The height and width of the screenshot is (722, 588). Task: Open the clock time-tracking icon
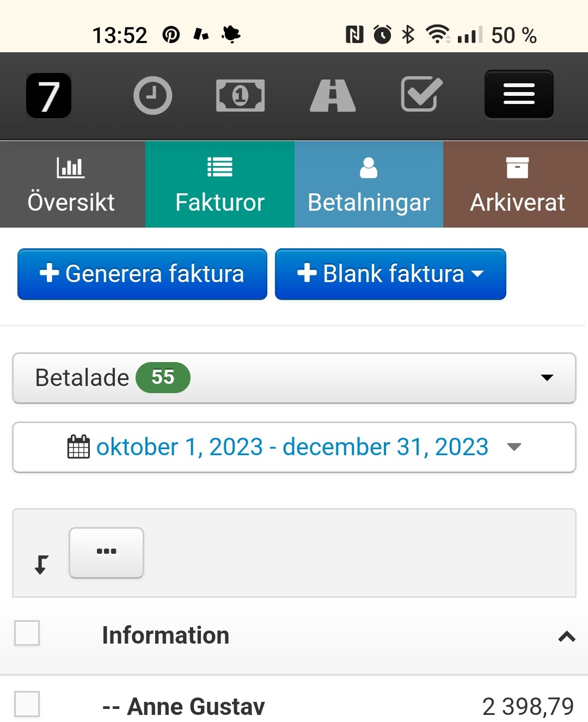(153, 96)
